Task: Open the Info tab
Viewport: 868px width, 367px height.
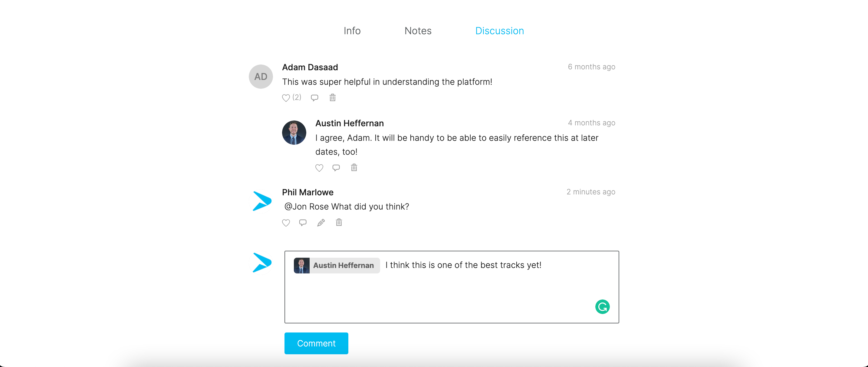Action: click(x=352, y=31)
